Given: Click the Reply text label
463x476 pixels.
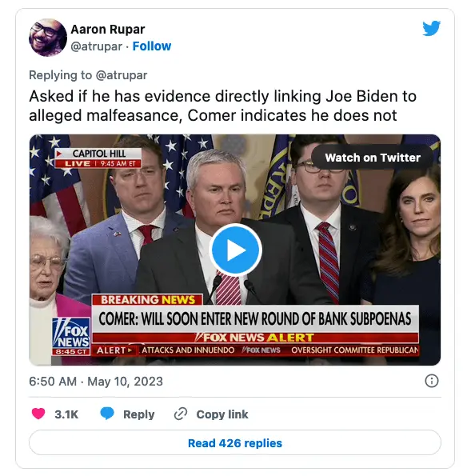Looking at the screenshot, I should point(138,414).
